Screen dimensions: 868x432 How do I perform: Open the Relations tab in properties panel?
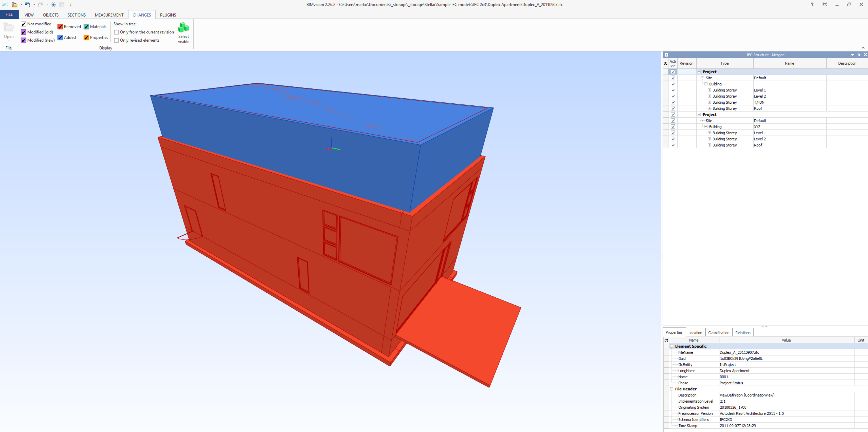point(743,332)
